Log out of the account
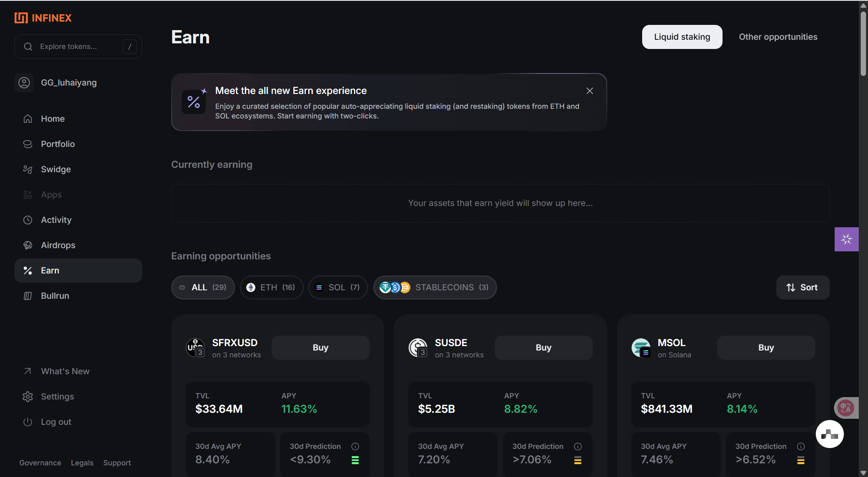This screenshot has height=477, width=868. point(78,422)
